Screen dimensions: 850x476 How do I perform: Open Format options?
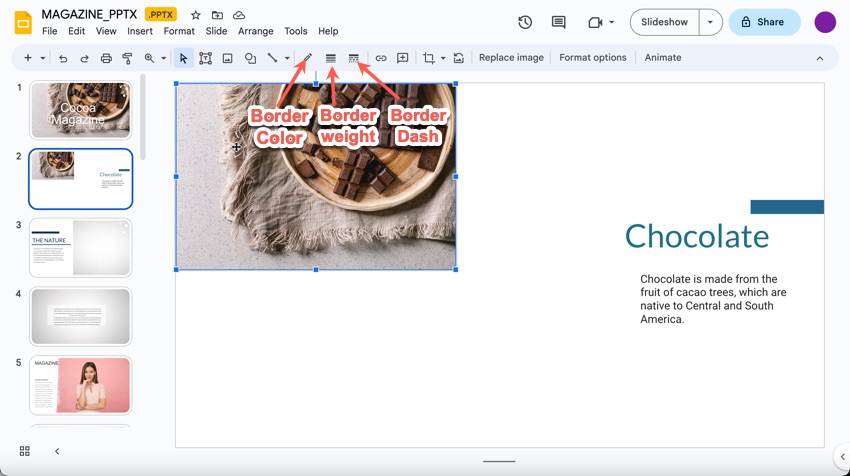[593, 57]
